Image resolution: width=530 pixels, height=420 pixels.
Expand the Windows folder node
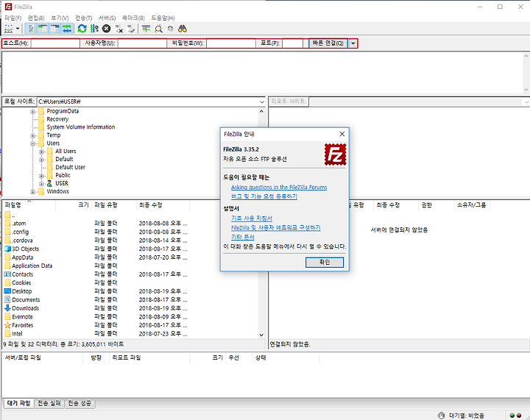pos(33,192)
